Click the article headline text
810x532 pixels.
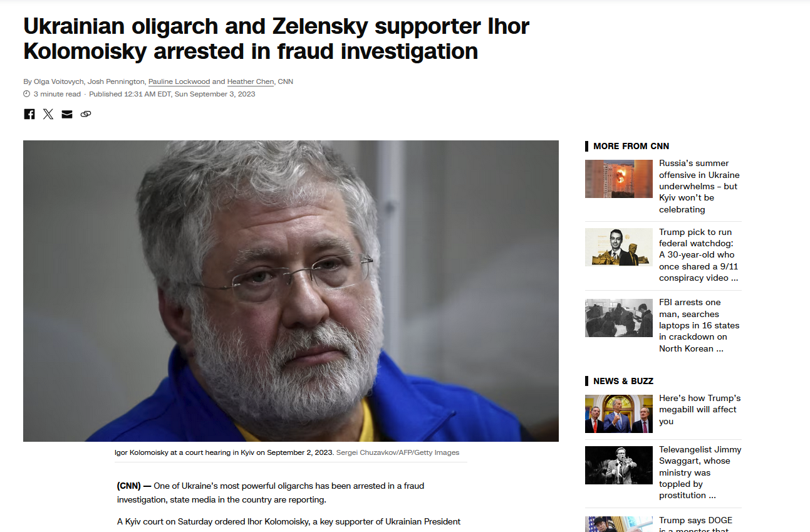(x=276, y=38)
